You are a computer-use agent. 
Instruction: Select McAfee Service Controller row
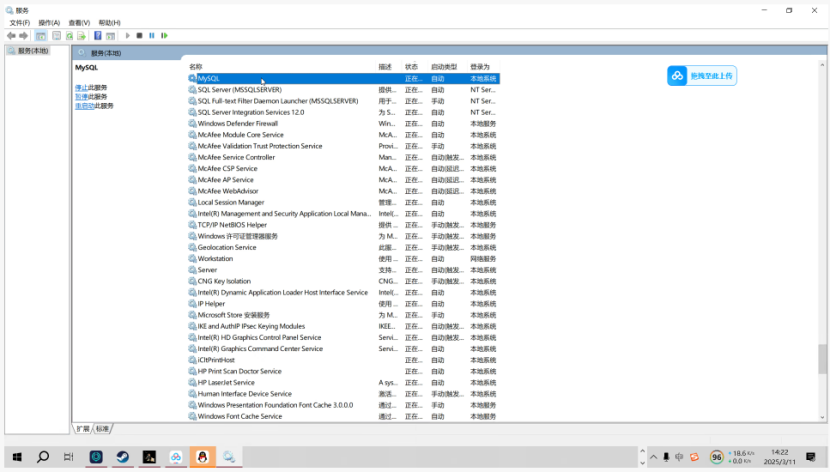(344, 157)
